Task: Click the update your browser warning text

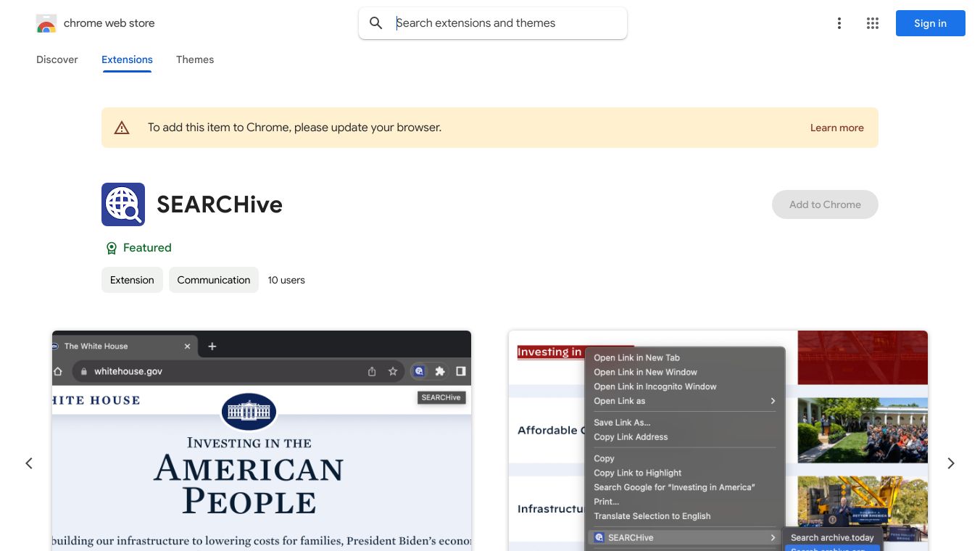Action: (294, 128)
